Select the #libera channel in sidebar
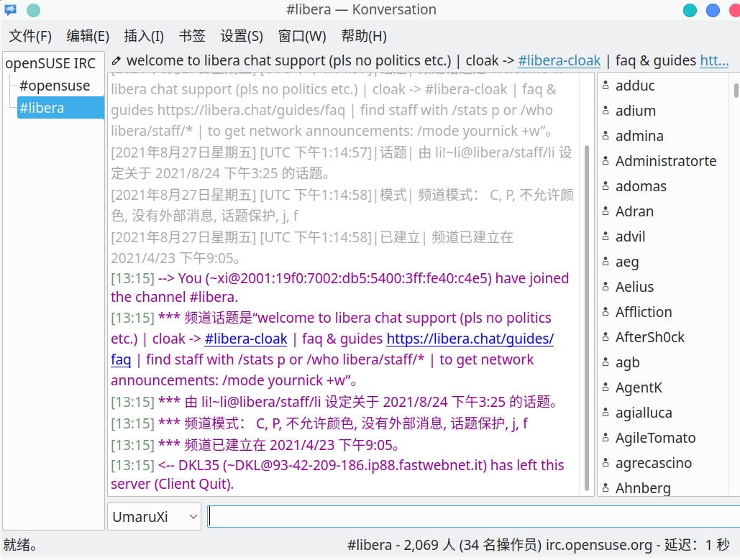This screenshot has height=560, width=740. click(x=60, y=108)
